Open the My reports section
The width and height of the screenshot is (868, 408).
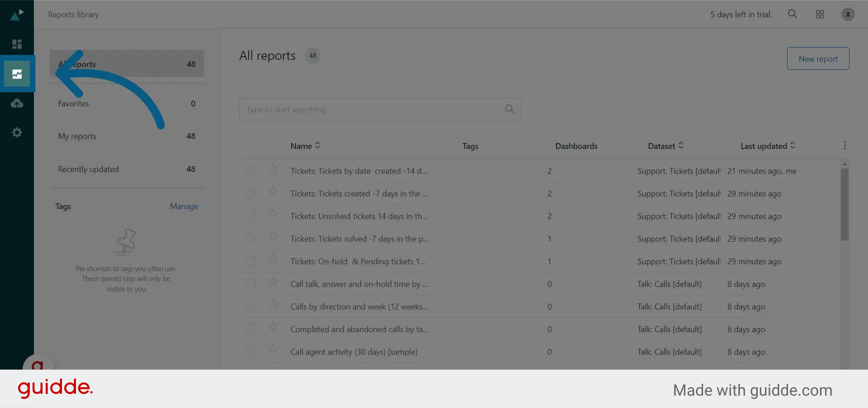[x=77, y=136]
